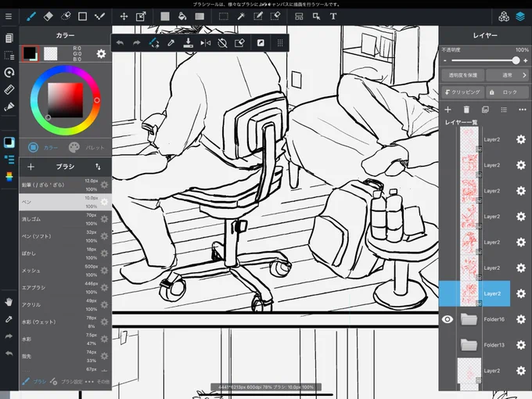Open Folder16 settings gear
Screen dimensions: 532x399
coord(521,319)
